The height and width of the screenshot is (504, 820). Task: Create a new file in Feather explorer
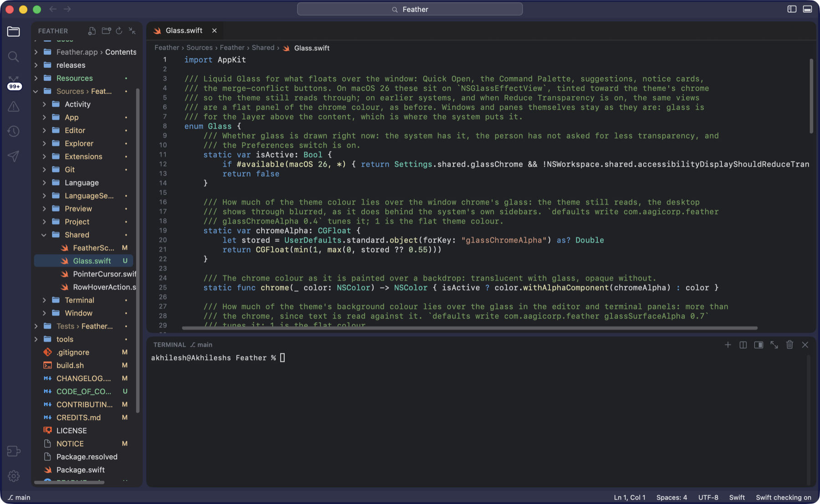pyautogui.click(x=92, y=31)
